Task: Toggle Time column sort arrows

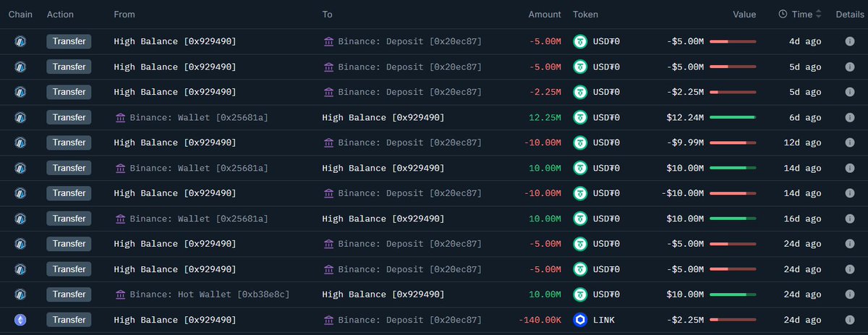Action: tap(819, 14)
